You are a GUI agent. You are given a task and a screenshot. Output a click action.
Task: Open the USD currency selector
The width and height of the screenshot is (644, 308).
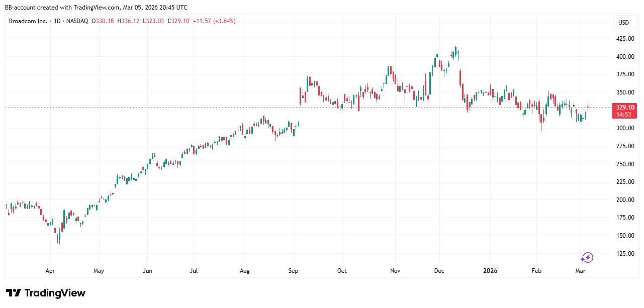(623, 22)
